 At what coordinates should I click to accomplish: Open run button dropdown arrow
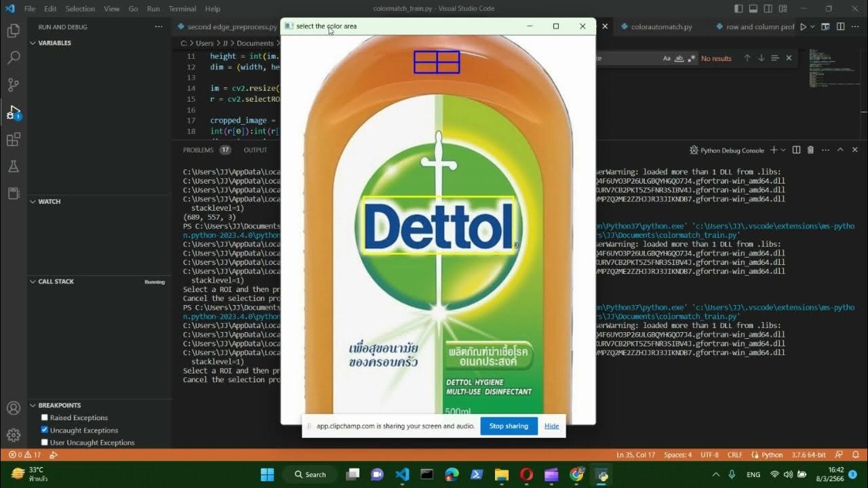(x=814, y=27)
